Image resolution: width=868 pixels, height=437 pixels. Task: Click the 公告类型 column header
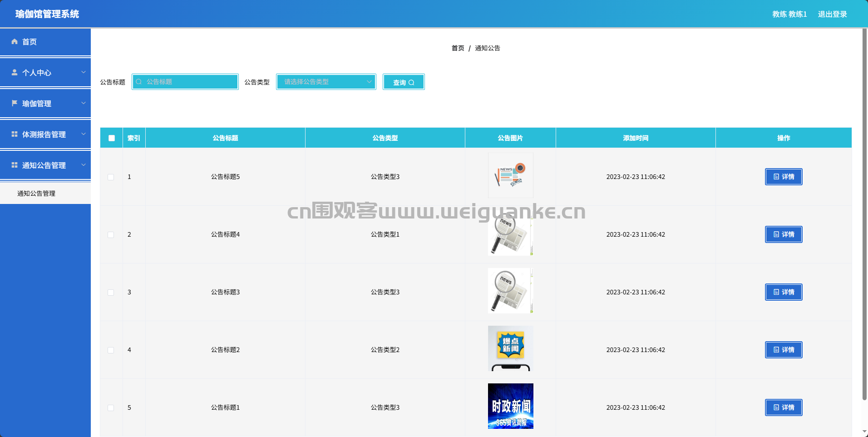coord(385,138)
